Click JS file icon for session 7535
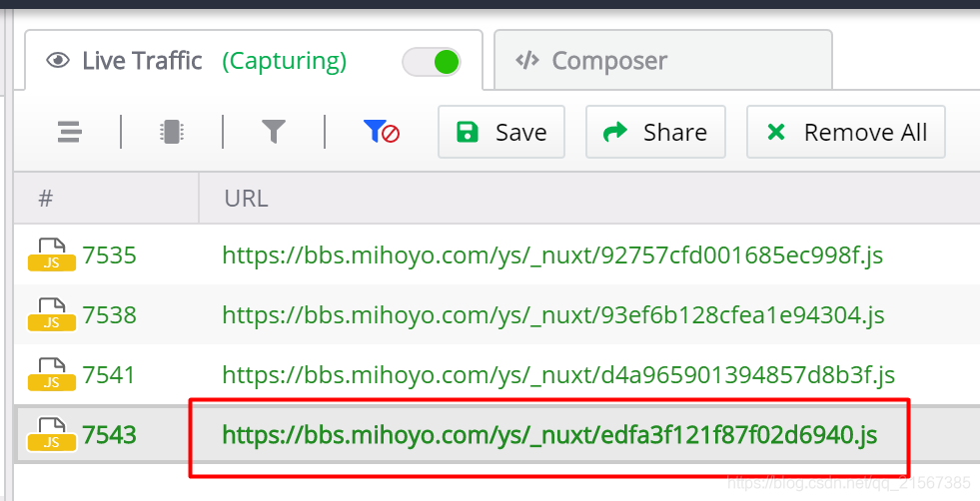The image size is (980, 501). click(x=52, y=254)
